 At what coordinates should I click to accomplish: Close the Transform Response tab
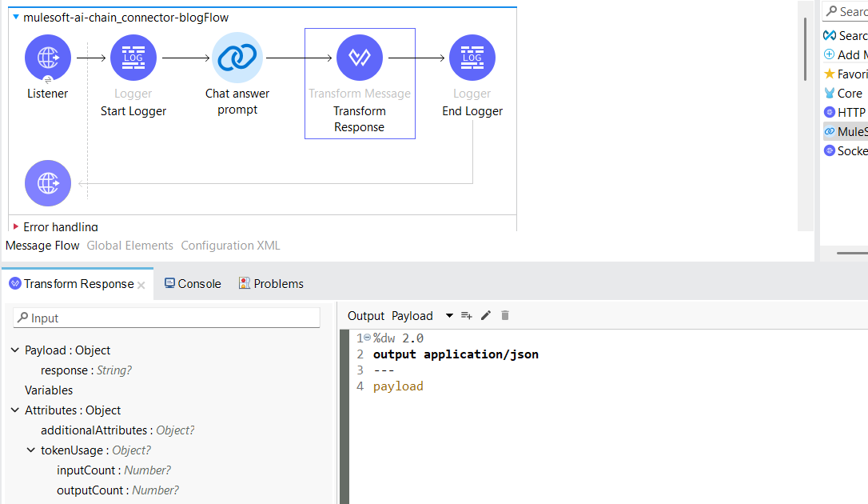[x=141, y=286]
